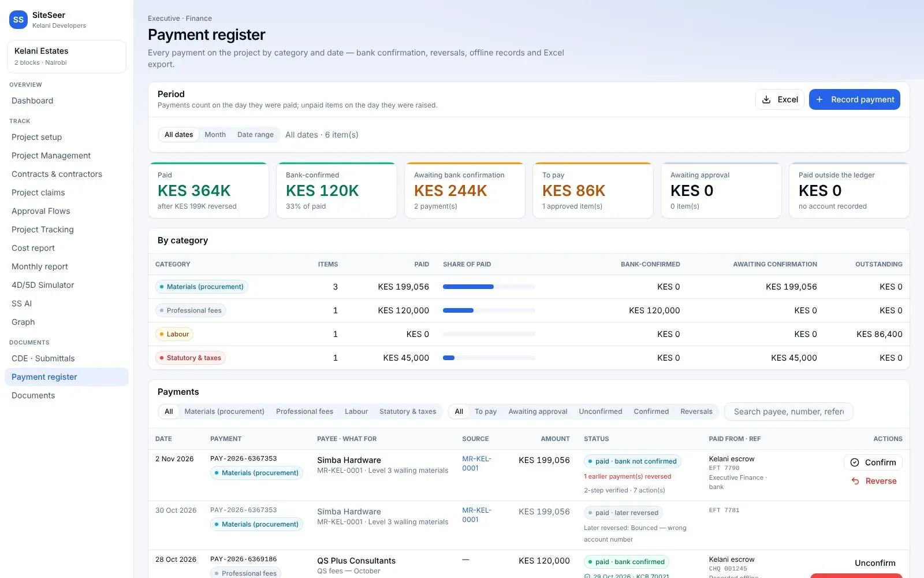This screenshot has height=578, width=924.
Task: Switch period filter to Date range
Action: (x=255, y=135)
